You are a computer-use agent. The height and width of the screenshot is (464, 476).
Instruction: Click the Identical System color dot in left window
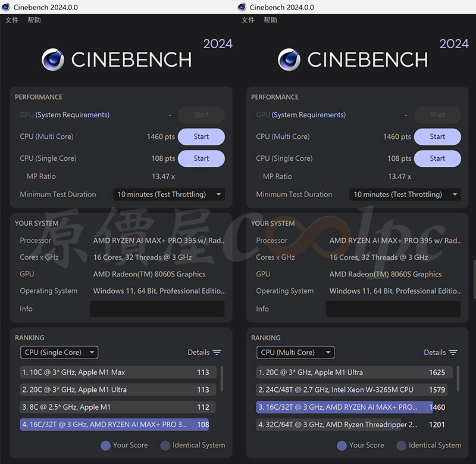point(165,446)
